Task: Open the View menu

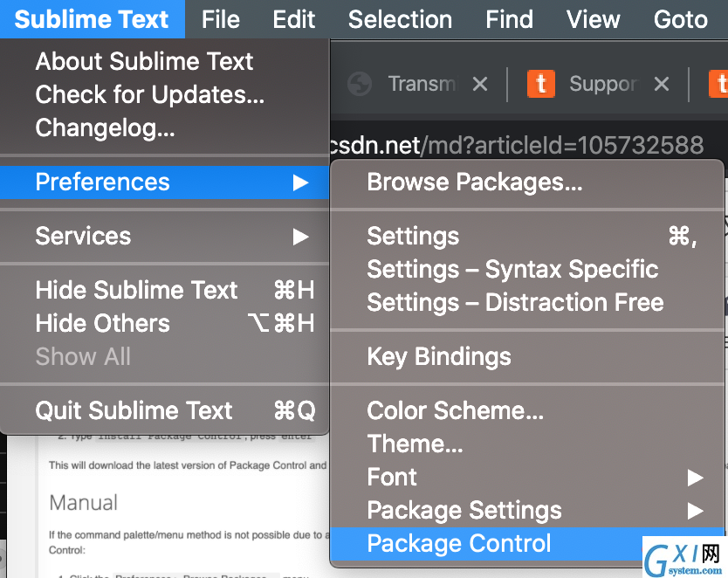Action: pyautogui.click(x=593, y=19)
